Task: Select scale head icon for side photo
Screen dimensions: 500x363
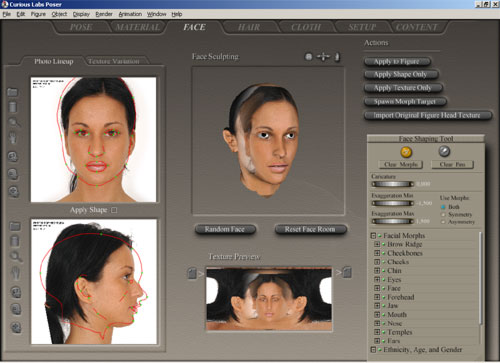Action: 16,309
